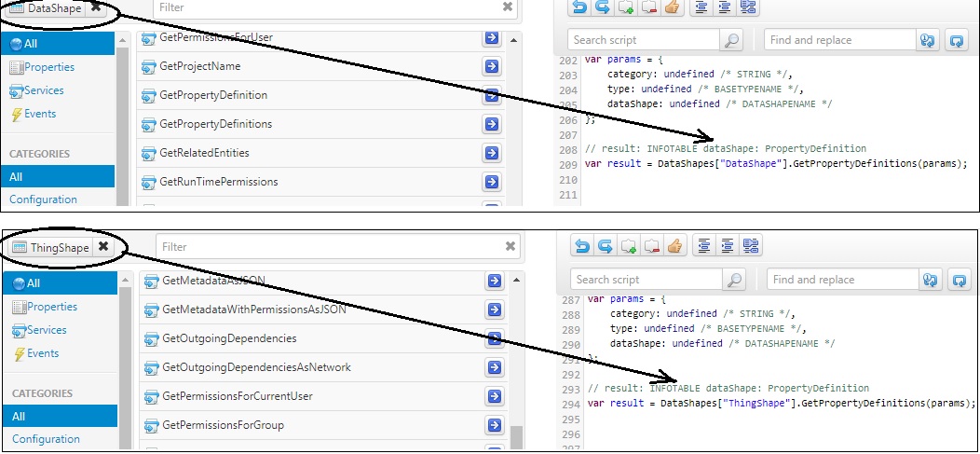Insert arrow for GetPropertyDefinitions service

[x=492, y=124]
